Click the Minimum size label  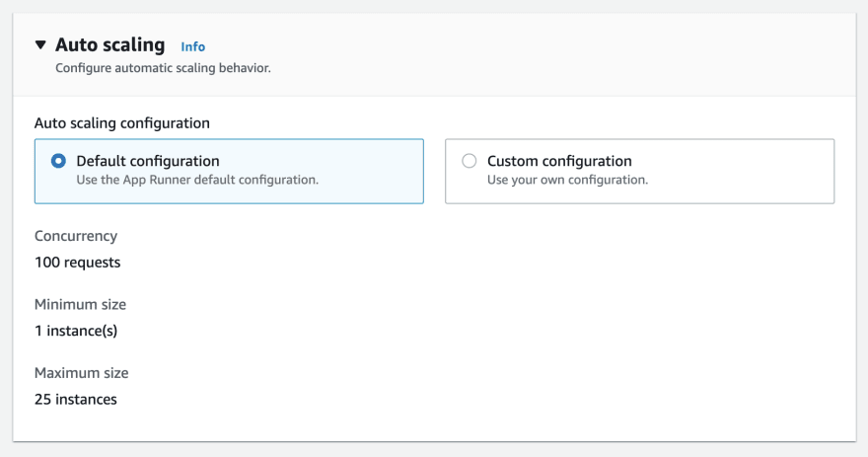point(80,305)
